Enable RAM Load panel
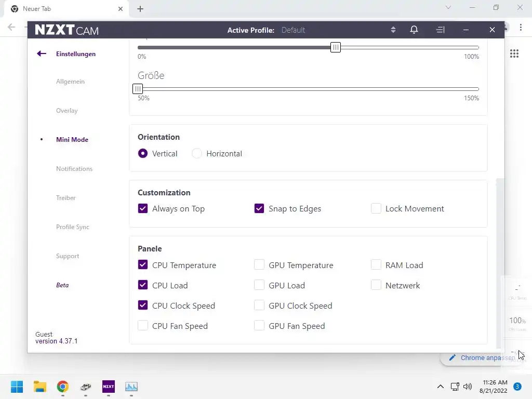The width and height of the screenshot is (532, 399). 376,264
